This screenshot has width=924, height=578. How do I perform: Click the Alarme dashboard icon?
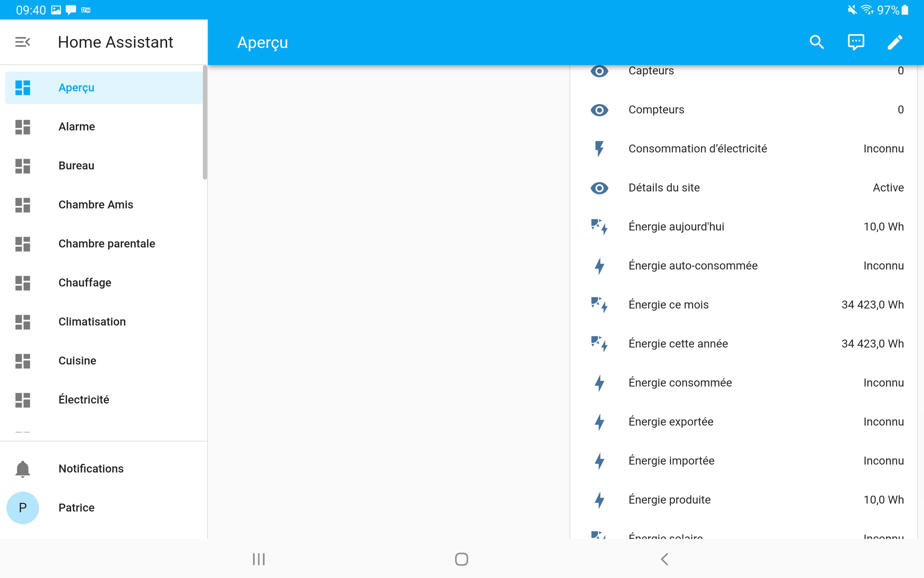[x=22, y=127]
